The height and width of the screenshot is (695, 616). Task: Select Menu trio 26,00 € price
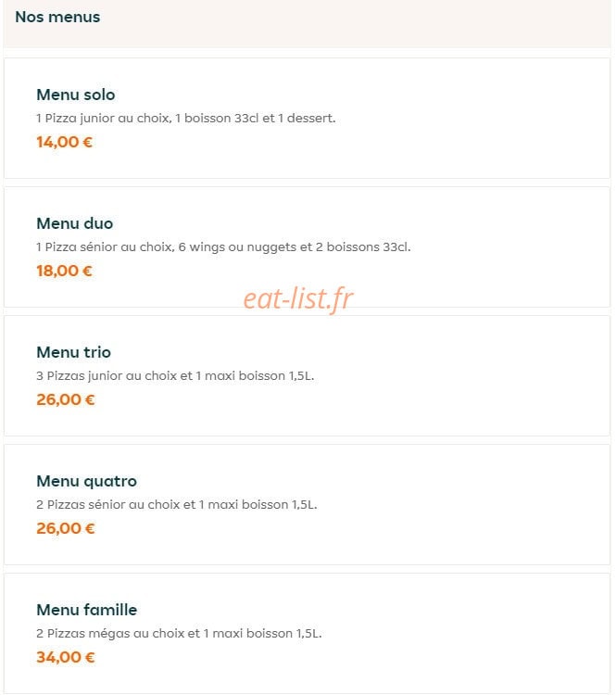[66, 399]
